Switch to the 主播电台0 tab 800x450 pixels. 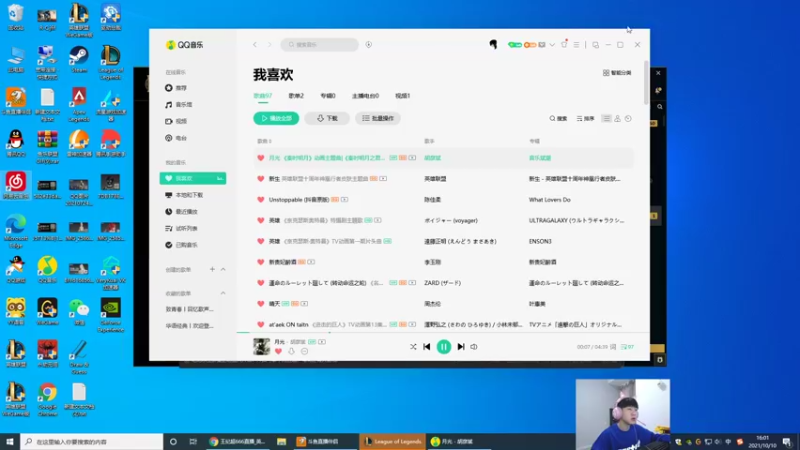click(x=365, y=96)
